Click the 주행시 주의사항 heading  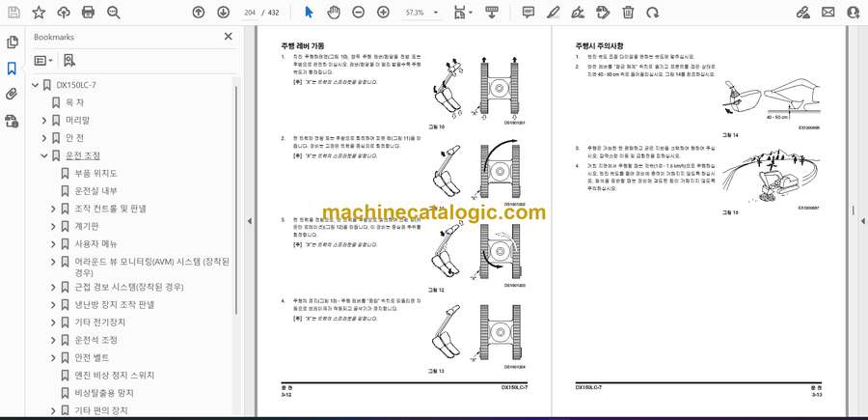(599, 46)
